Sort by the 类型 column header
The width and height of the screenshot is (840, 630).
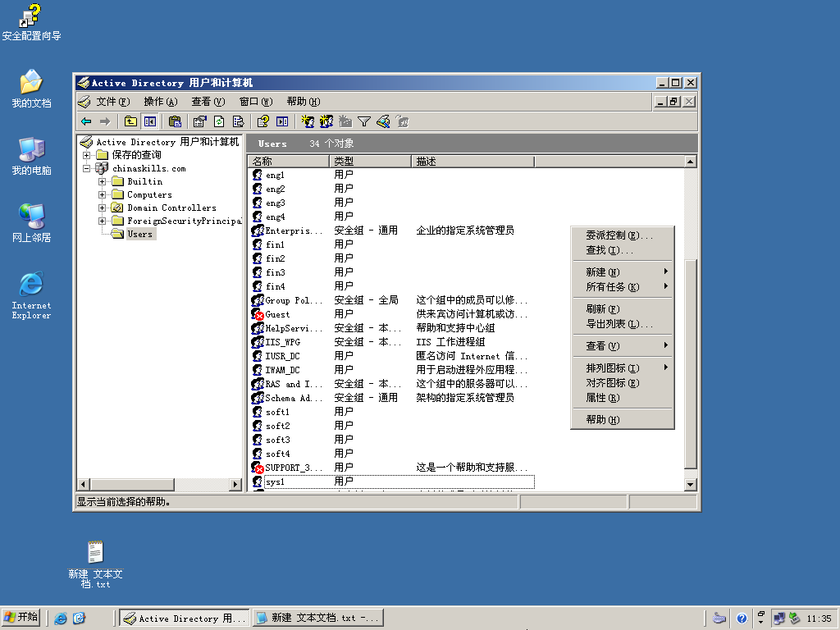point(370,162)
